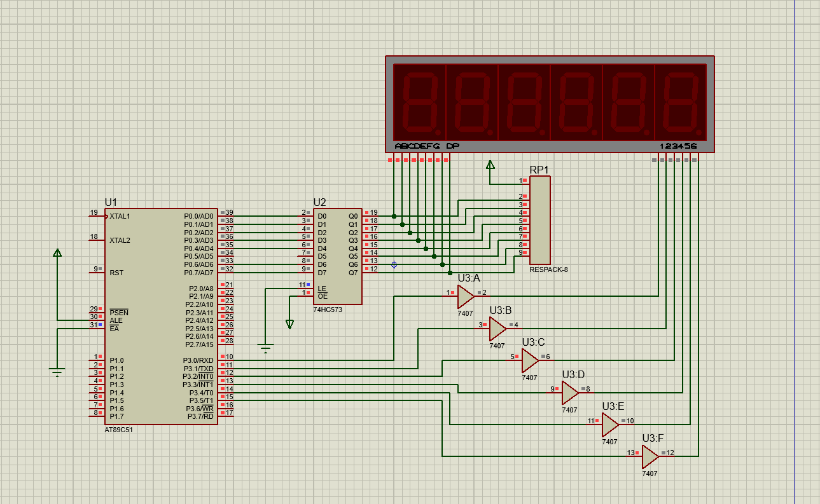Image resolution: width=820 pixels, height=504 pixels.
Task: Click the OE pin label on U2
Action: tap(323, 296)
